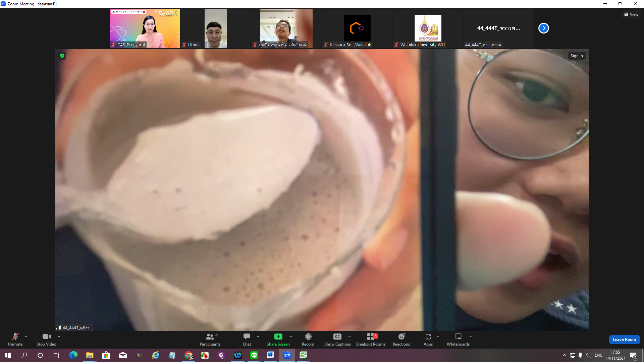Open the Chat panel
The image size is (644, 362).
pyautogui.click(x=247, y=339)
